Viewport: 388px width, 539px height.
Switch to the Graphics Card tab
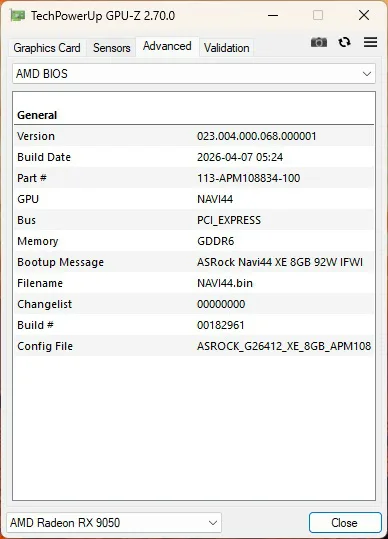[x=47, y=48]
